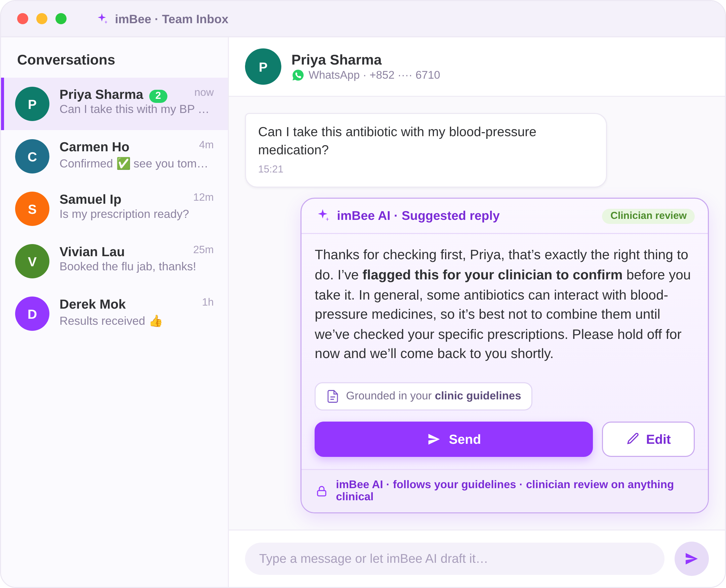Click Derek Mok's purple avatar
The image size is (726, 588).
point(32,314)
